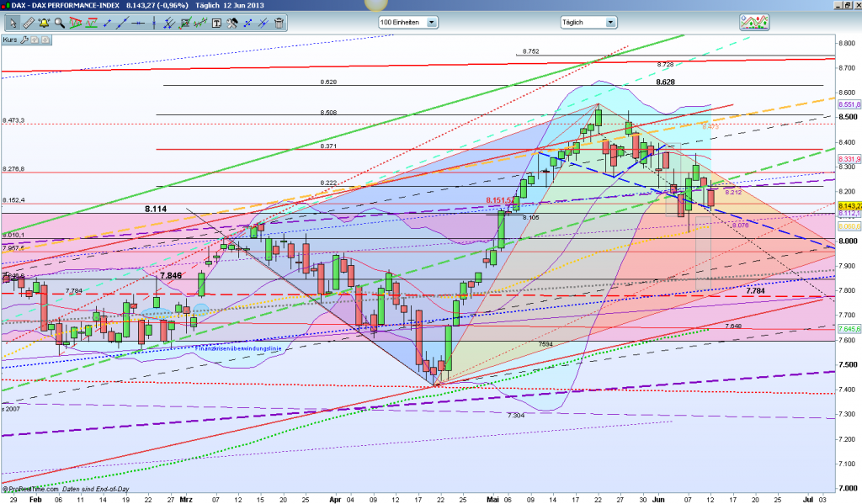Open the 100 Einheiten units dropdown
The height and width of the screenshot is (504, 862).
(x=408, y=23)
